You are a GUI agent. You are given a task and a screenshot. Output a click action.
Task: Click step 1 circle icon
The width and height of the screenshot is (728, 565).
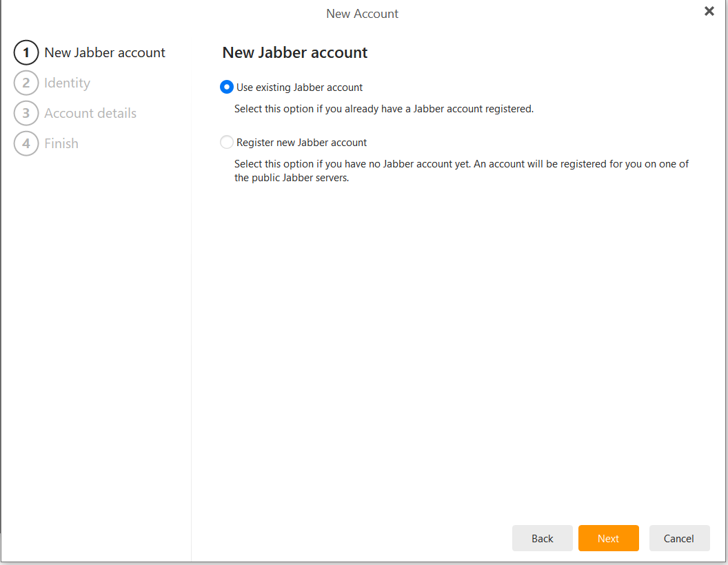[26, 52]
